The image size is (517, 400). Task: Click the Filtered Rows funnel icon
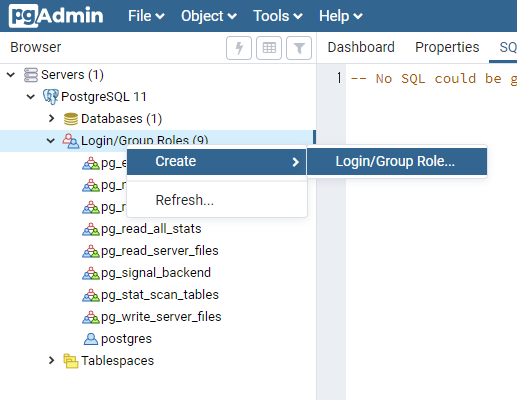299,48
